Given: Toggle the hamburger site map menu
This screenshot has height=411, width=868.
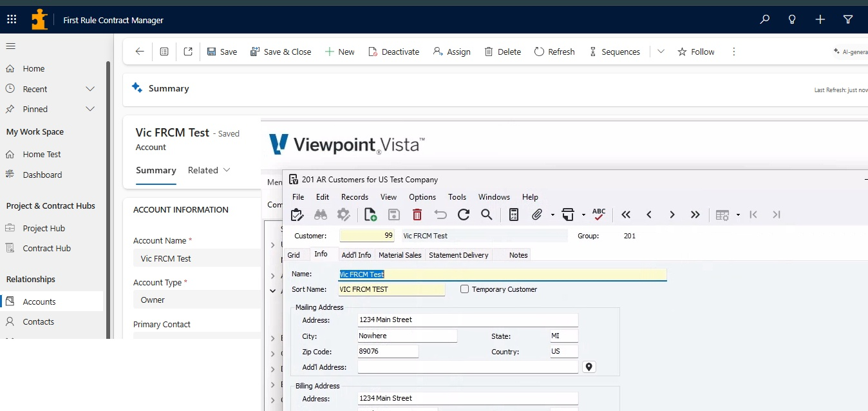Looking at the screenshot, I should 10,46.
